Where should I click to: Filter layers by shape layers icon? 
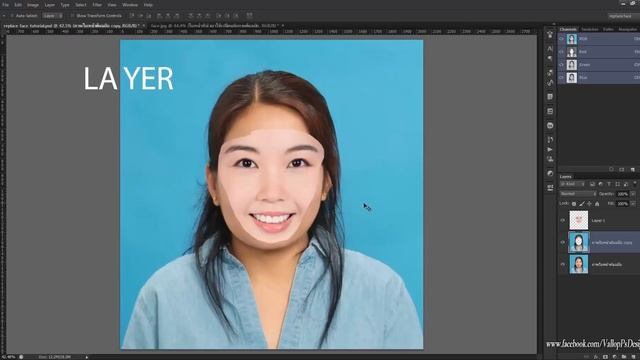click(617, 184)
